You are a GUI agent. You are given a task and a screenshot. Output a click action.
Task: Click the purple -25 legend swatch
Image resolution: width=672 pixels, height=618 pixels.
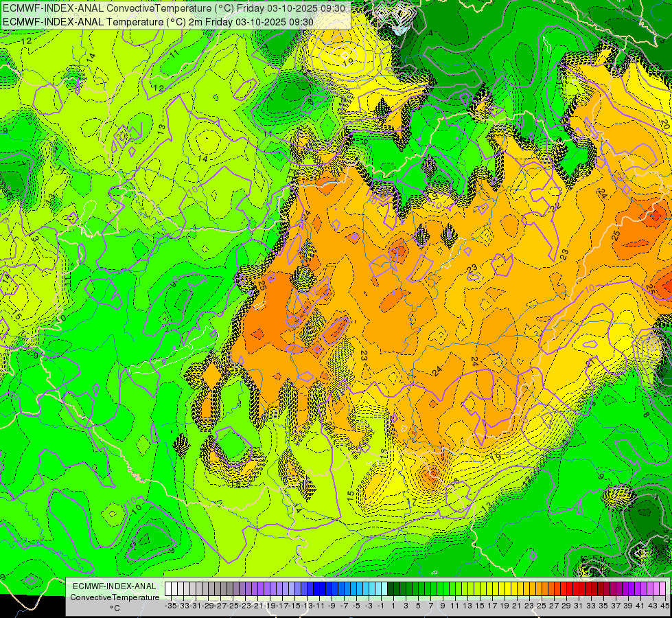tap(230, 588)
